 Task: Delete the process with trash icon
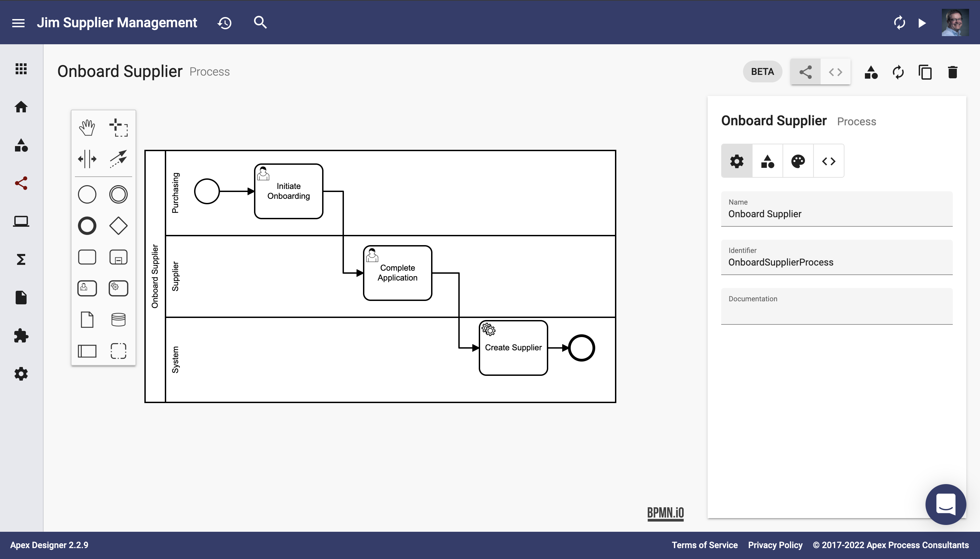click(952, 72)
